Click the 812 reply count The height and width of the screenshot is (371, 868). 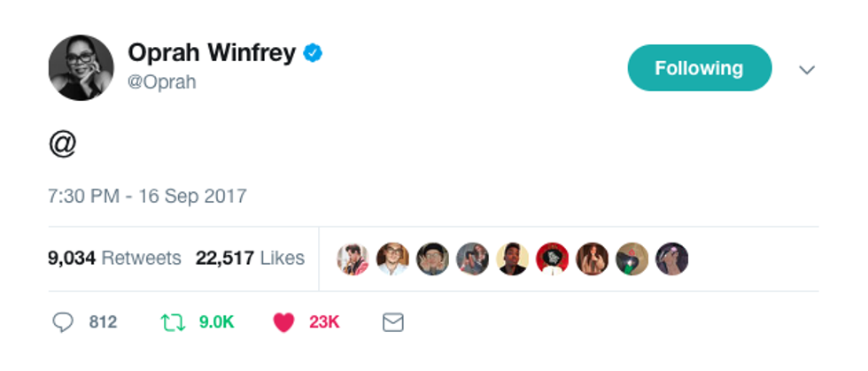point(103,322)
